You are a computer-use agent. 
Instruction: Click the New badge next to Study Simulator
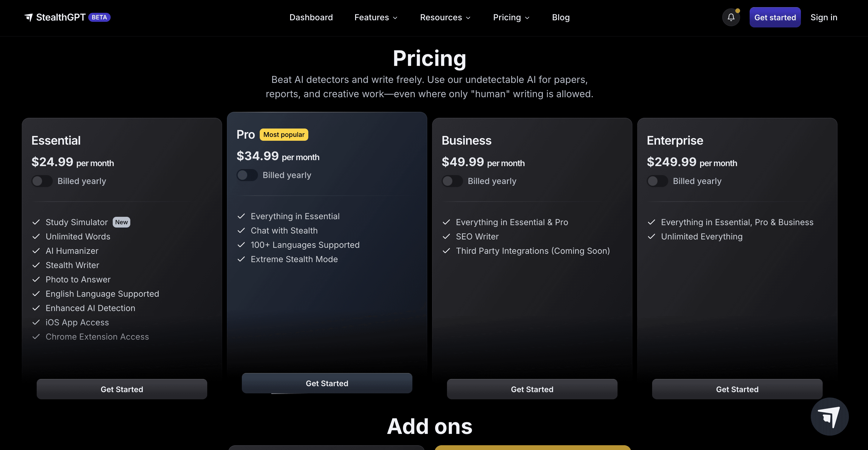pyautogui.click(x=121, y=222)
